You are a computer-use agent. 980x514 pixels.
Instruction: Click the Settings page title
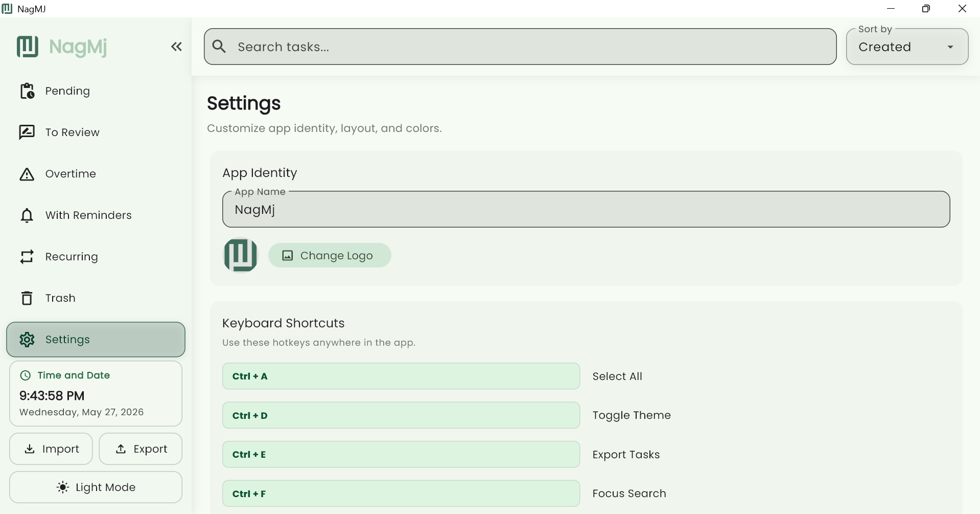click(244, 103)
